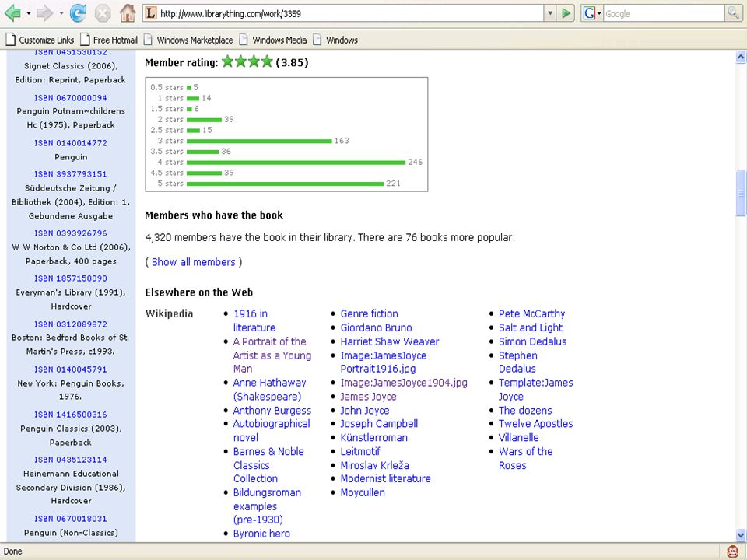Screen dimensions: 747x560
Task: Go to the Home page icon
Action: point(127,13)
